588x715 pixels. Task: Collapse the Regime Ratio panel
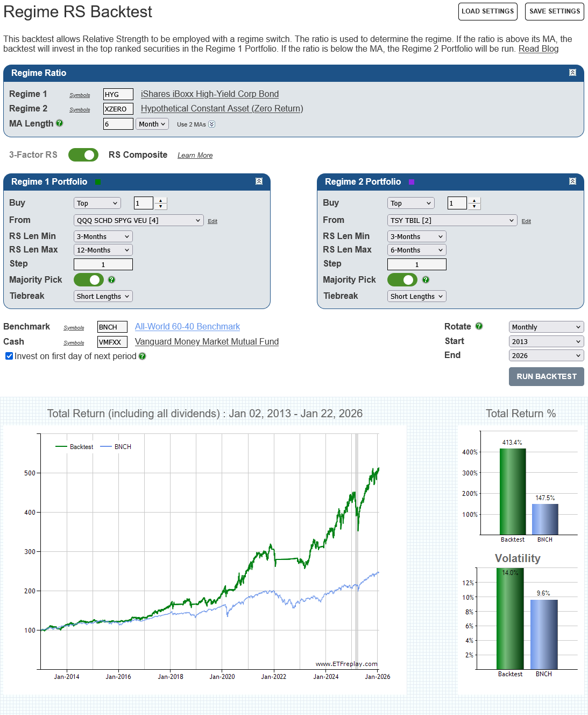572,73
